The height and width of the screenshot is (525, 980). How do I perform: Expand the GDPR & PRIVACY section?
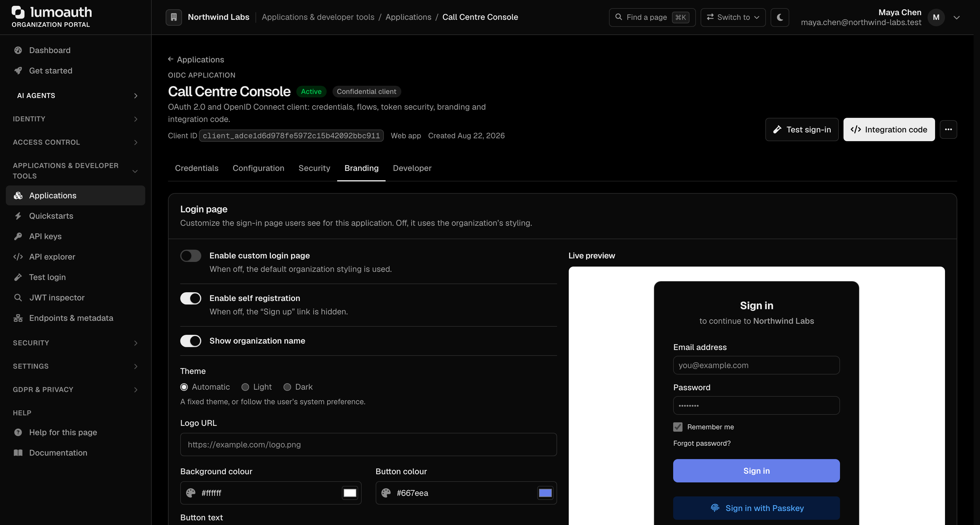point(75,390)
